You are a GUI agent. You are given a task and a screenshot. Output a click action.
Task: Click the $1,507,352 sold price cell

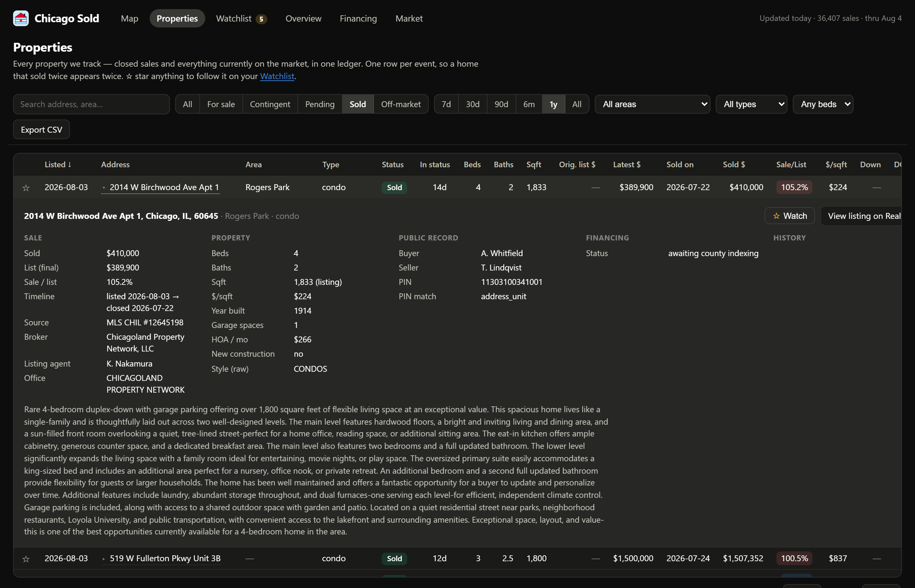(743, 559)
